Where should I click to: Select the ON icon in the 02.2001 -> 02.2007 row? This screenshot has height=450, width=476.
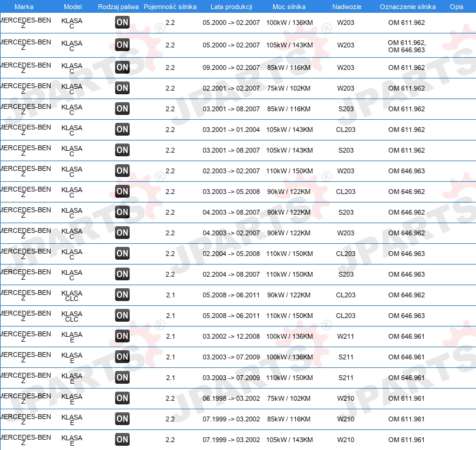point(122,88)
